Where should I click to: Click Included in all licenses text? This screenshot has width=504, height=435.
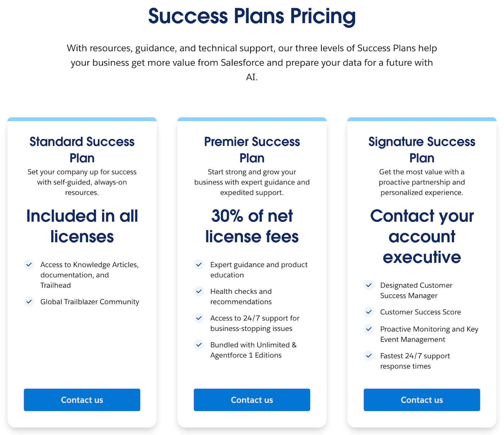pos(82,226)
